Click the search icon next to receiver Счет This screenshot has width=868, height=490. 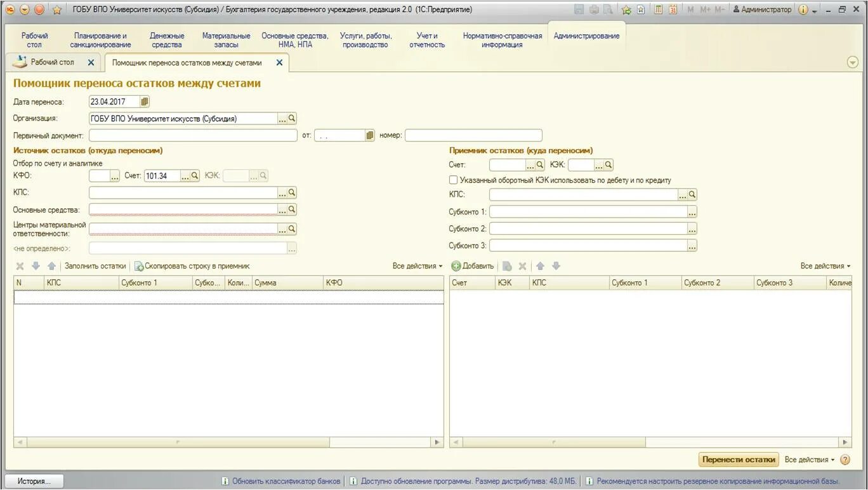540,165
